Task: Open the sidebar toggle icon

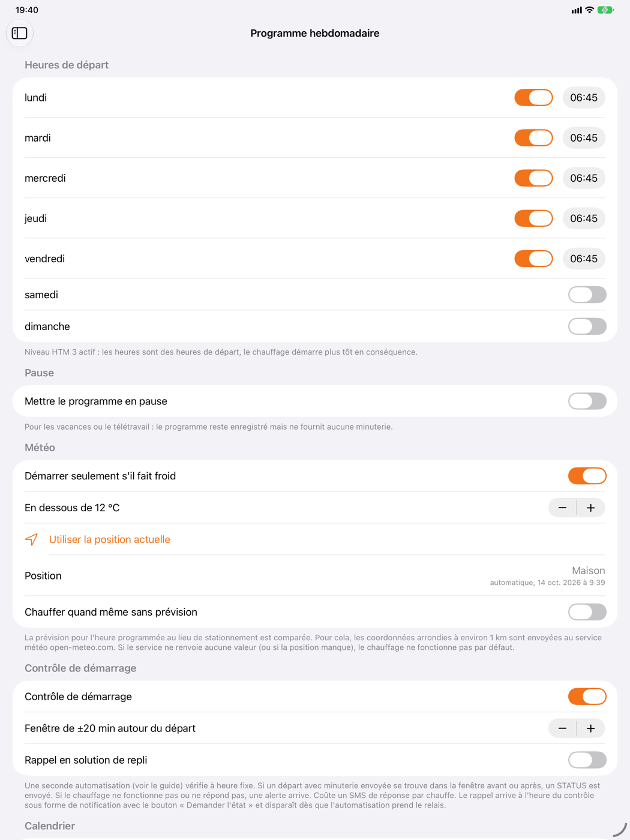Action: 20,33
